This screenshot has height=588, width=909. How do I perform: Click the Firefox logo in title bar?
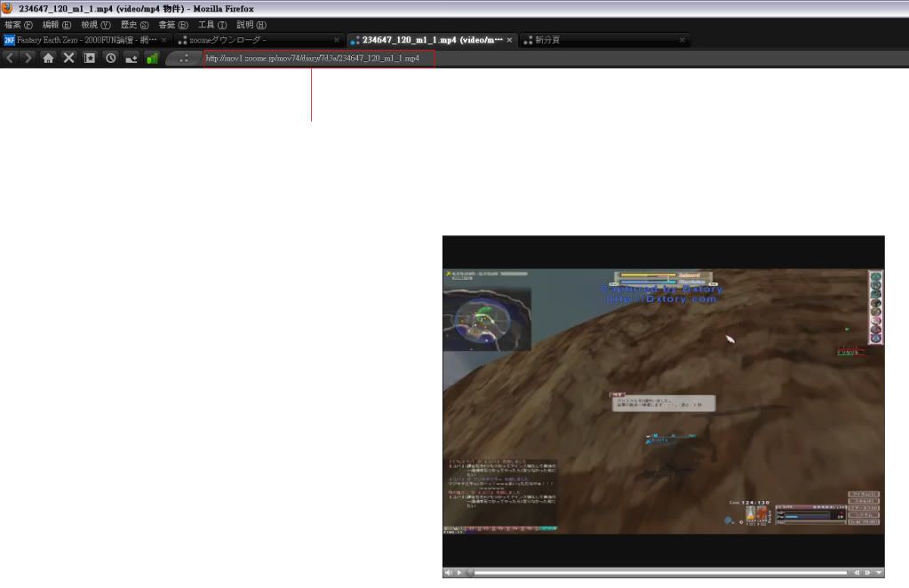click(7, 9)
